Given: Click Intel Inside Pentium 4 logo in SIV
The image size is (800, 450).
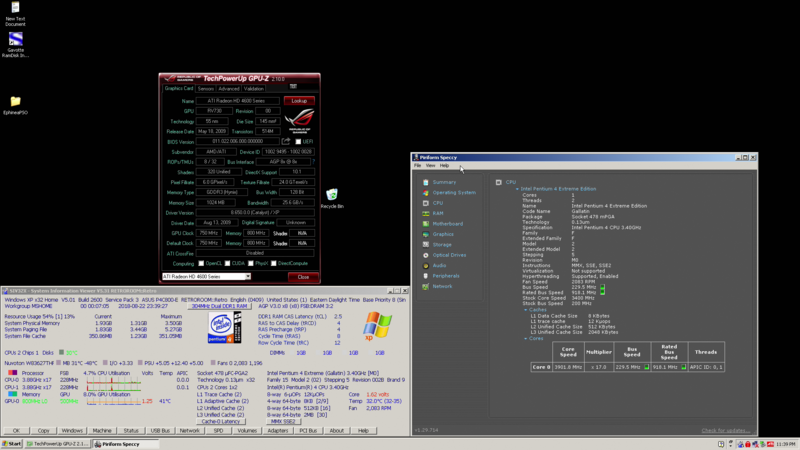Looking at the screenshot, I should (224, 328).
